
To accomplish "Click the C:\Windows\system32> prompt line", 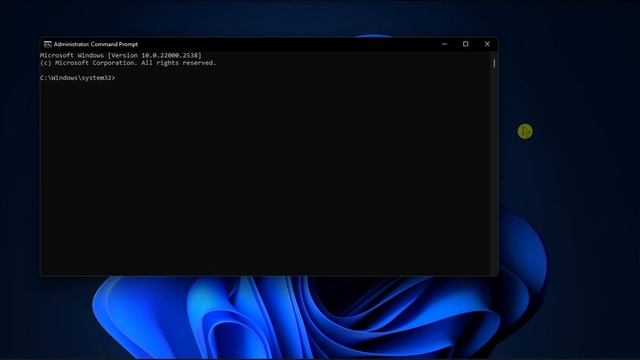I will [x=78, y=78].
